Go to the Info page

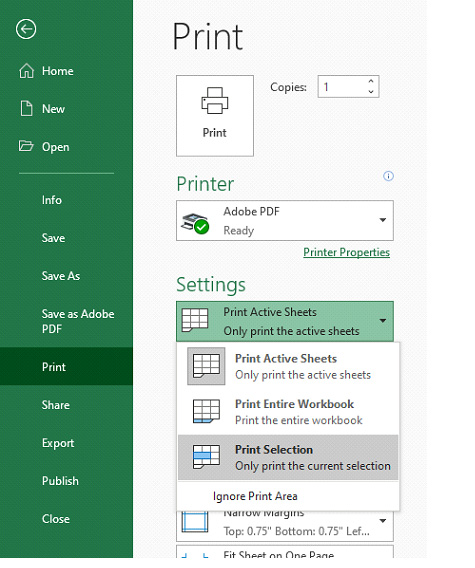51,200
